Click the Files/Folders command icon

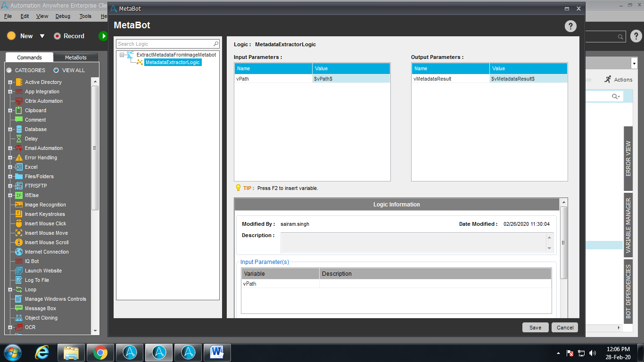[19, 176]
